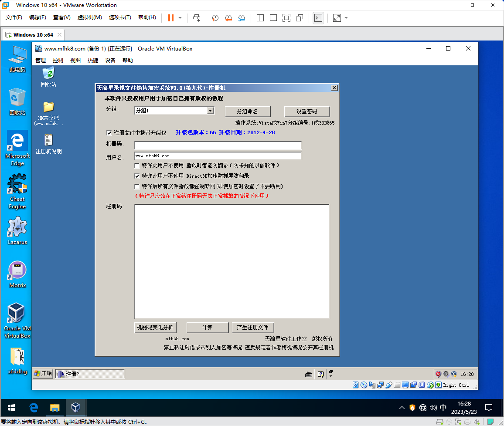Enable 特许后所有文件播放都强制断网 checkbox
Screen dimensions: 504x426
coord(137,186)
